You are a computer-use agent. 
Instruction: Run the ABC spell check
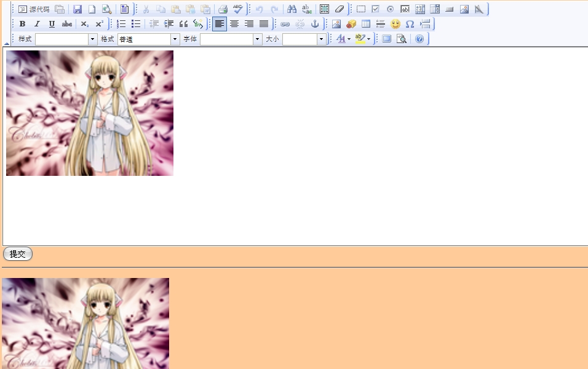[x=238, y=9]
